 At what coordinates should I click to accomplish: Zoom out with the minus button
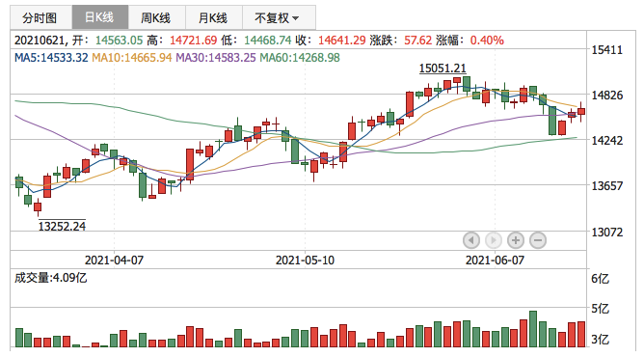pos(538,240)
